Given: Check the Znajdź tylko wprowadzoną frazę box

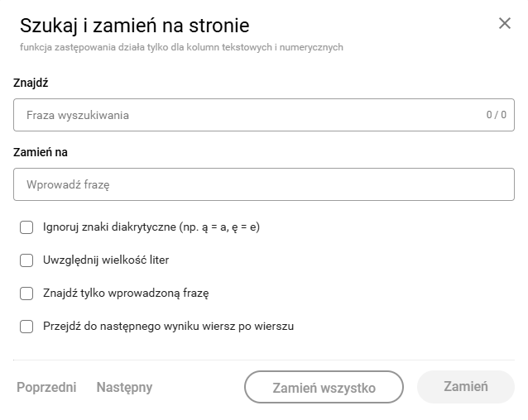Looking at the screenshot, I should click(x=26, y=294).
